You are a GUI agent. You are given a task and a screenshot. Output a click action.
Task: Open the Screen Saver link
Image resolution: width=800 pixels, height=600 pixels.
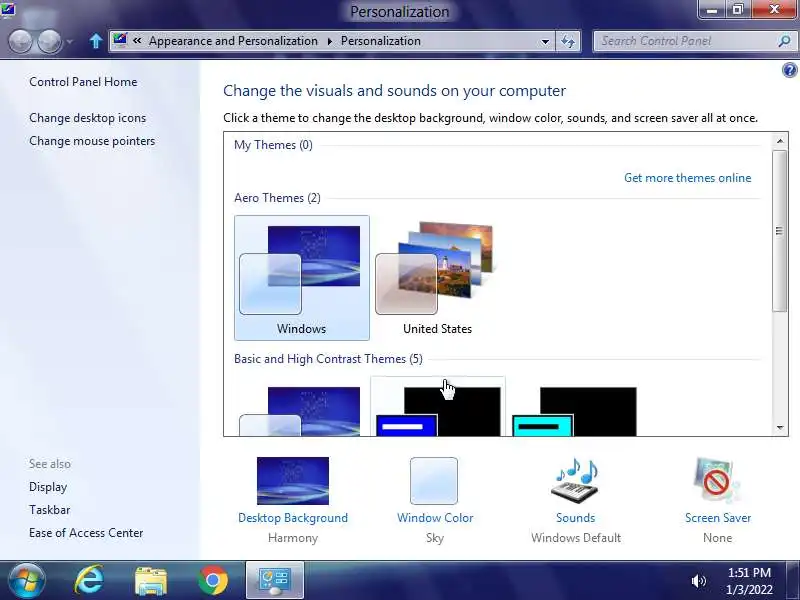pos(718,517)
